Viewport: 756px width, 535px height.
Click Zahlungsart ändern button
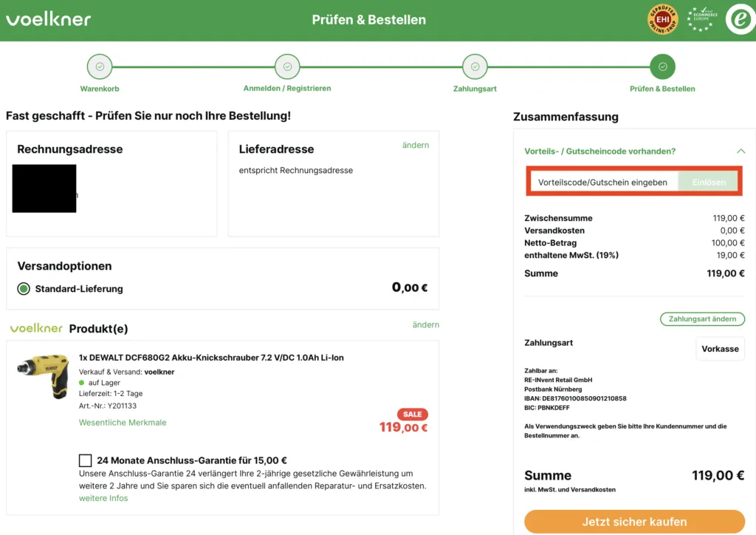coord(702,318)
